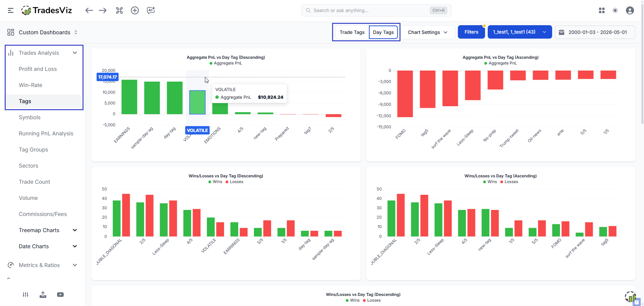The image size is (644, 306).
Task: Open the user account profile icon
Action: pos(630,10)
